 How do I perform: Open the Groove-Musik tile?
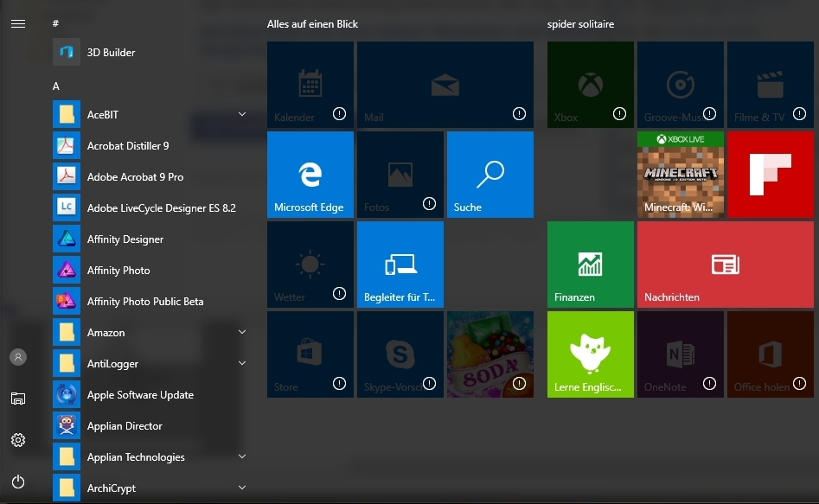coord(680,85)
